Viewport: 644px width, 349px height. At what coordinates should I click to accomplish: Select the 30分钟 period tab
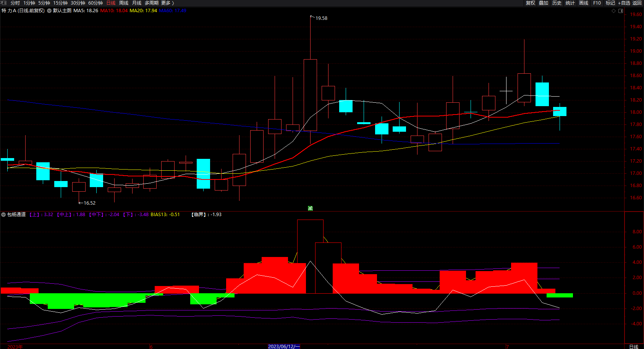tap(78, 3)
